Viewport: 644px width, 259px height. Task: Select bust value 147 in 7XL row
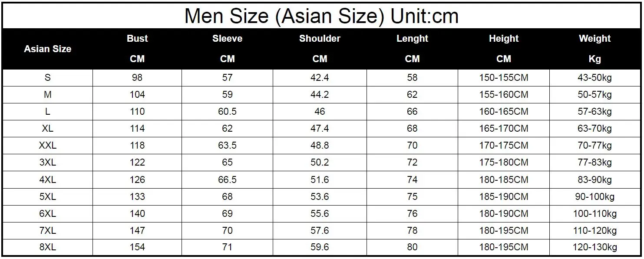click(x=137, y=230)
